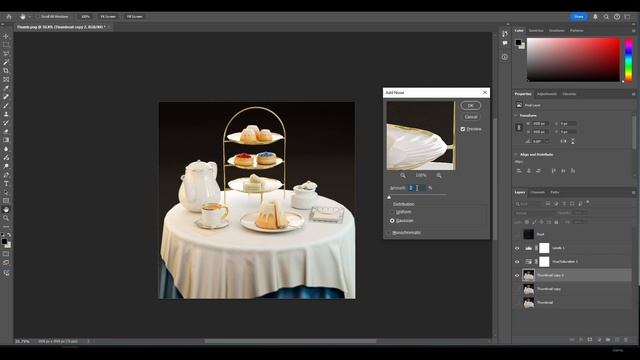Viewport: 640px width, 360px height.
Task: Click the Share button
Action: point(578,17)
